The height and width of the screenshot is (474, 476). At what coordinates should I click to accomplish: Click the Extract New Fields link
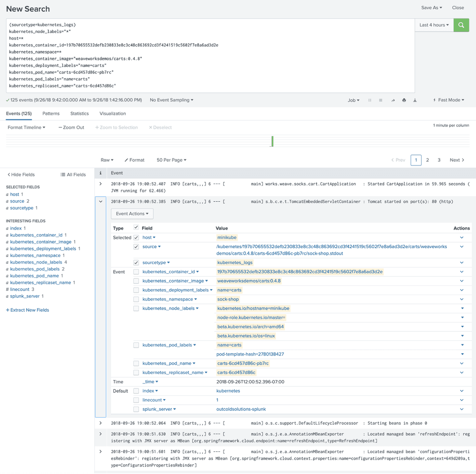27,310
